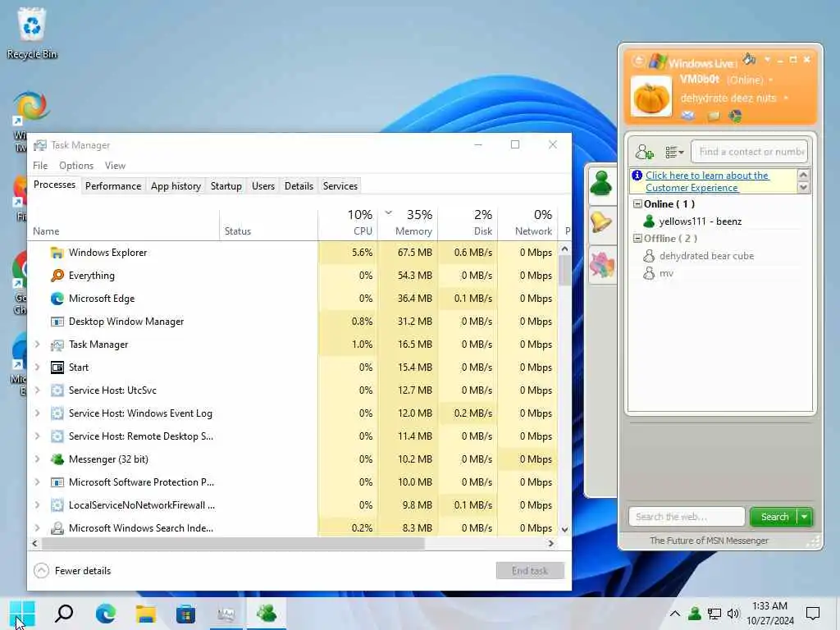Switch to the Startup tab

pos(226,186)
